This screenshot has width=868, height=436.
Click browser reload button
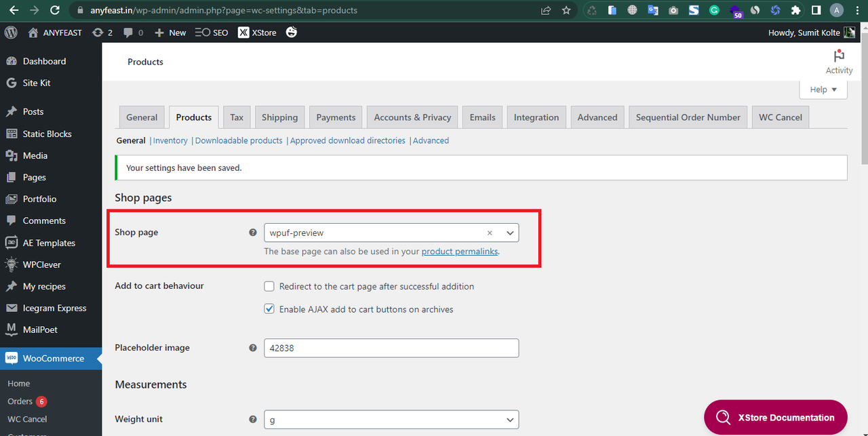(55, 10)
